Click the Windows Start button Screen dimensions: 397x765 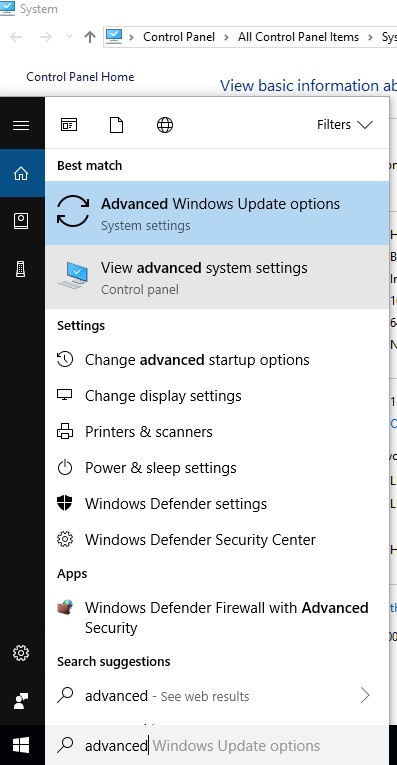tap(21, 745)
